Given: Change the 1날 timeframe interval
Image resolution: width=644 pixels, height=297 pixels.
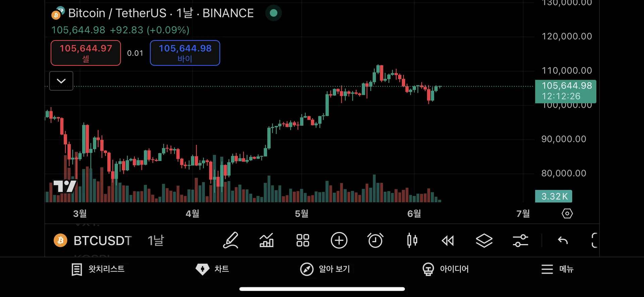Looking at the screenshot, I should (156, 240).
